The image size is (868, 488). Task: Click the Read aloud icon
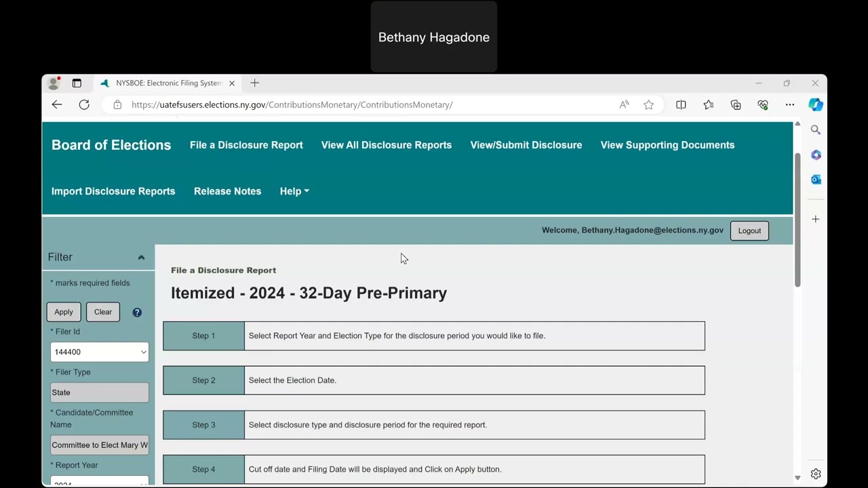pyautogui.click(x=624, y=104)
